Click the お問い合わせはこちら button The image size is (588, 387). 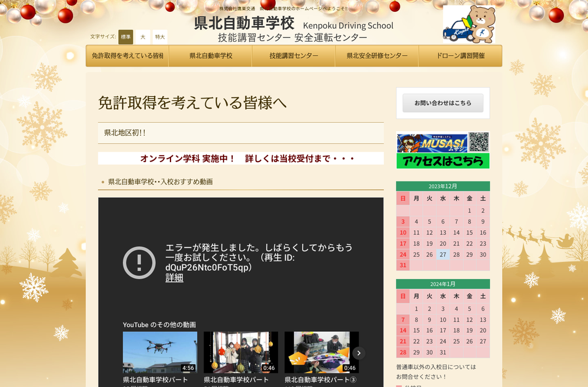pos(443,103)
